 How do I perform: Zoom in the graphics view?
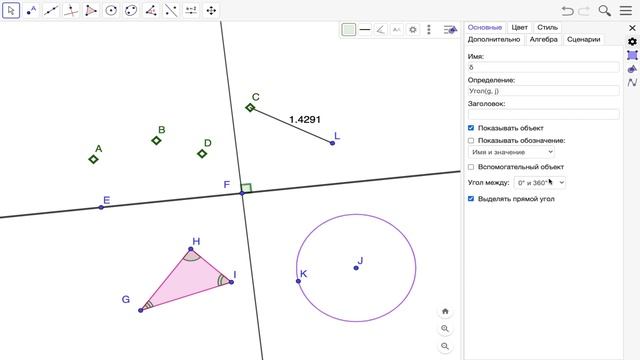(x=445, y=329)
